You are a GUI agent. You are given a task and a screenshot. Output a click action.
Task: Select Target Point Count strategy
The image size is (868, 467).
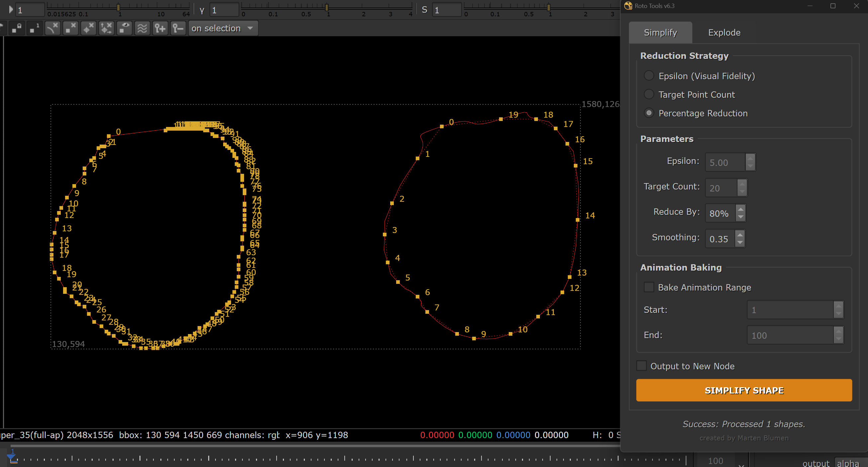coord(649,94)
